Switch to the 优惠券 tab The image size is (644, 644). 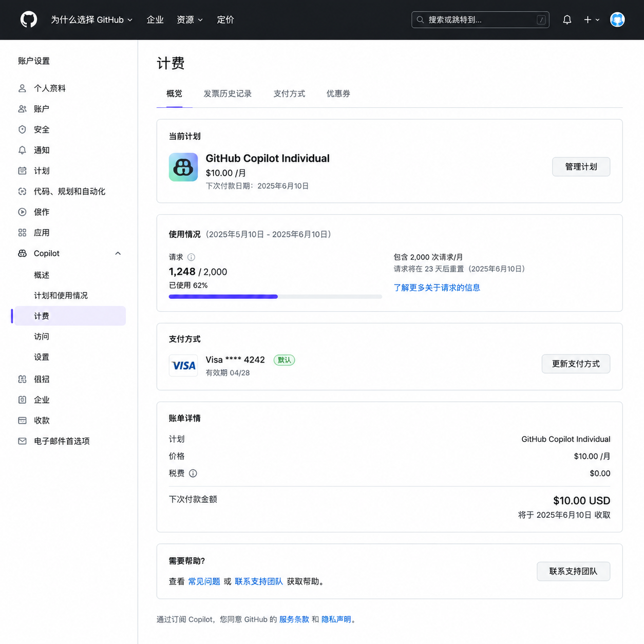338,93
